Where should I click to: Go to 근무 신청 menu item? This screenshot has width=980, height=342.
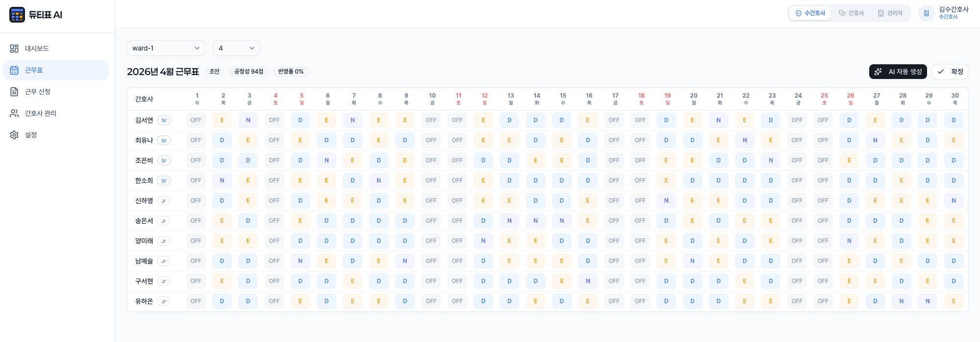[38, 92]
